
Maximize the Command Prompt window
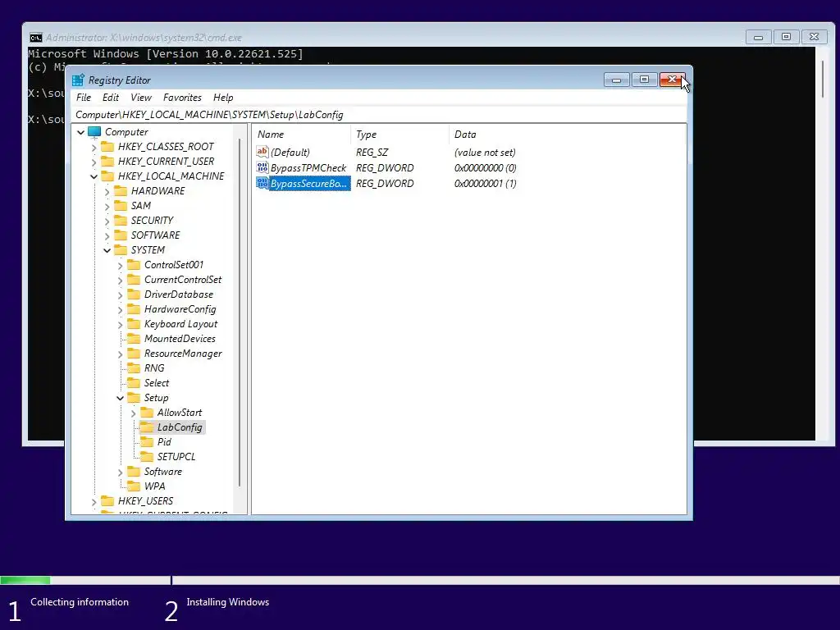pyautogui.click(x=786, y=37)
